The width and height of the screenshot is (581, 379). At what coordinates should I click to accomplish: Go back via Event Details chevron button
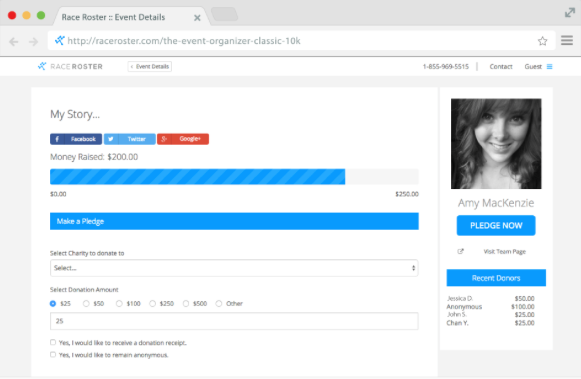tap(150, 66)
